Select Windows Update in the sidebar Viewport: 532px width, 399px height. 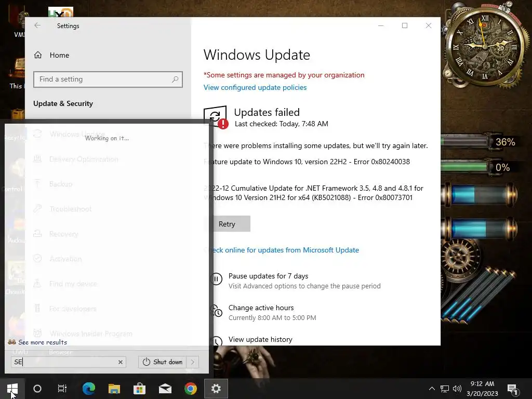77,134
